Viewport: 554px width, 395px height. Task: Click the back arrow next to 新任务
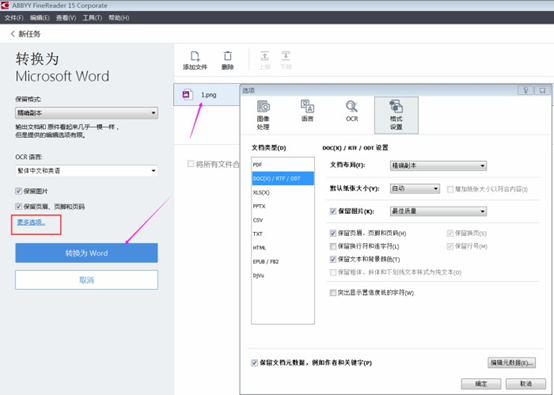click(x=13, y=34)
